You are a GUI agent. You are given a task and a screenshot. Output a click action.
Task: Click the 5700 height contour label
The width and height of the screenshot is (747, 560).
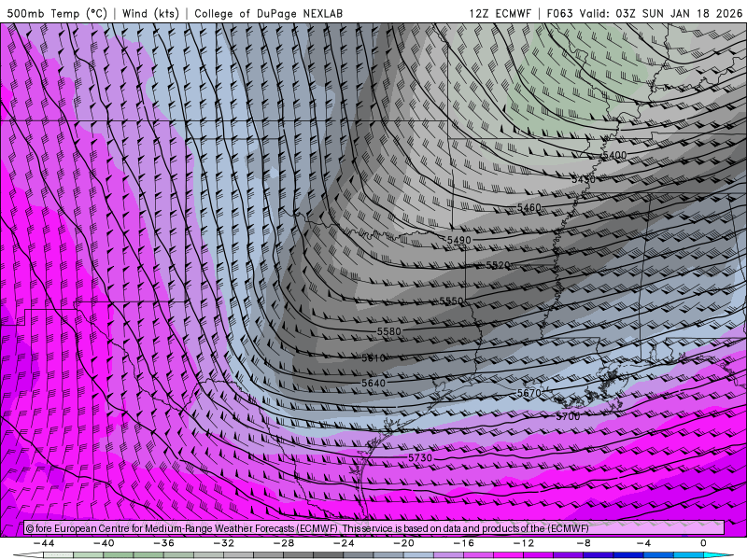tap(569, 416)
